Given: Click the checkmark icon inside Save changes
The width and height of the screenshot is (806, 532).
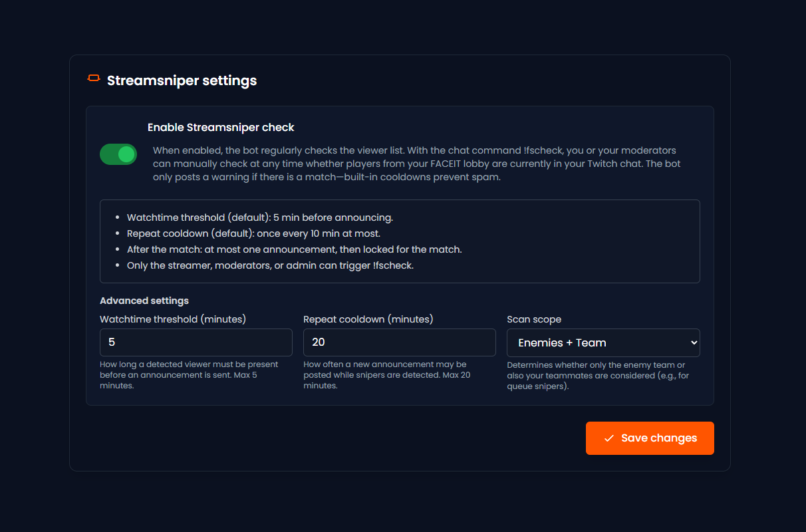Looking at the screenshot, I should pos(608,438).
